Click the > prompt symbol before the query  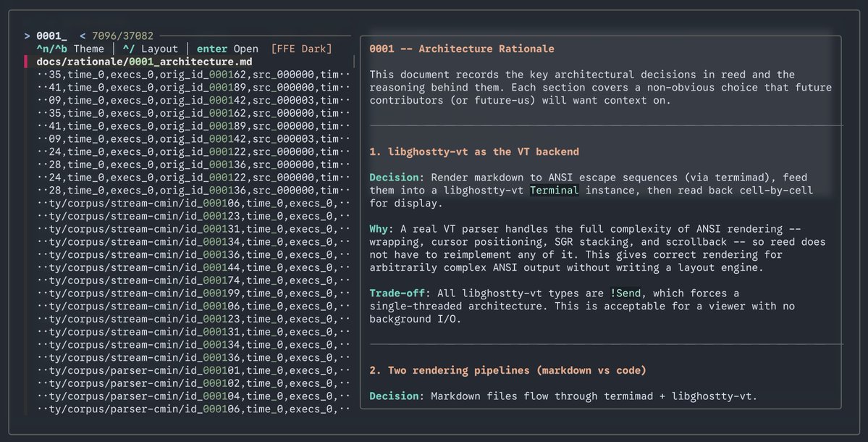[27, 36]
